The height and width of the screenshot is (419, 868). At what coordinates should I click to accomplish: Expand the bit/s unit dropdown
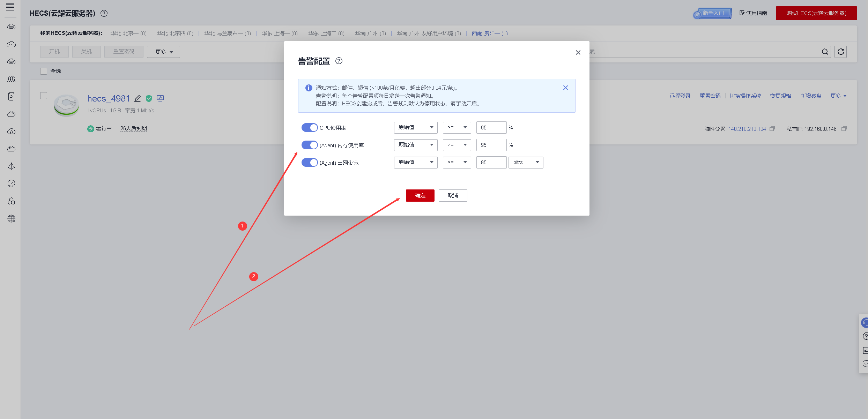(526, 163)
